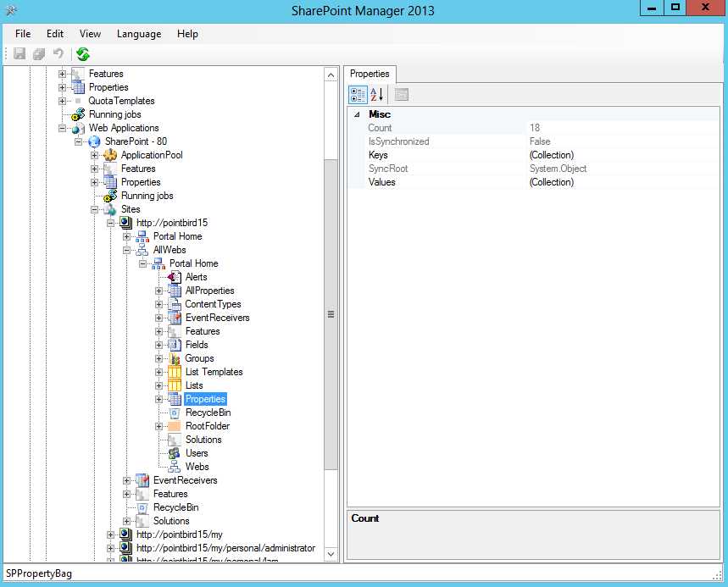Click the app icon in title bar
The width and height of the screenshot is (728, 587).
tap(11, 10)
